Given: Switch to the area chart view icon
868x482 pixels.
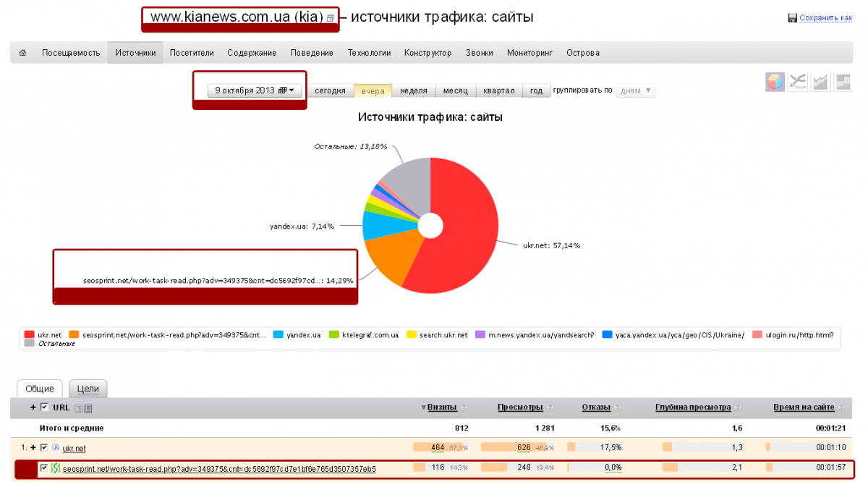Looking at the screenshot, I should tap(820, 82).
